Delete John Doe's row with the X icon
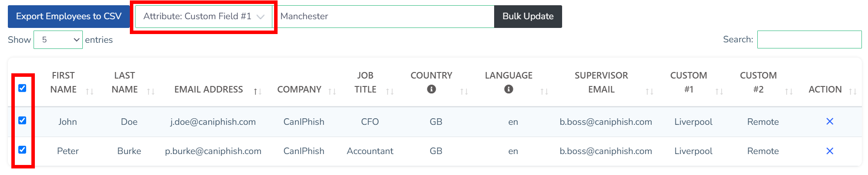Image resolution: width=868 pixels, height=175 pixels. (x=830, y=121)
